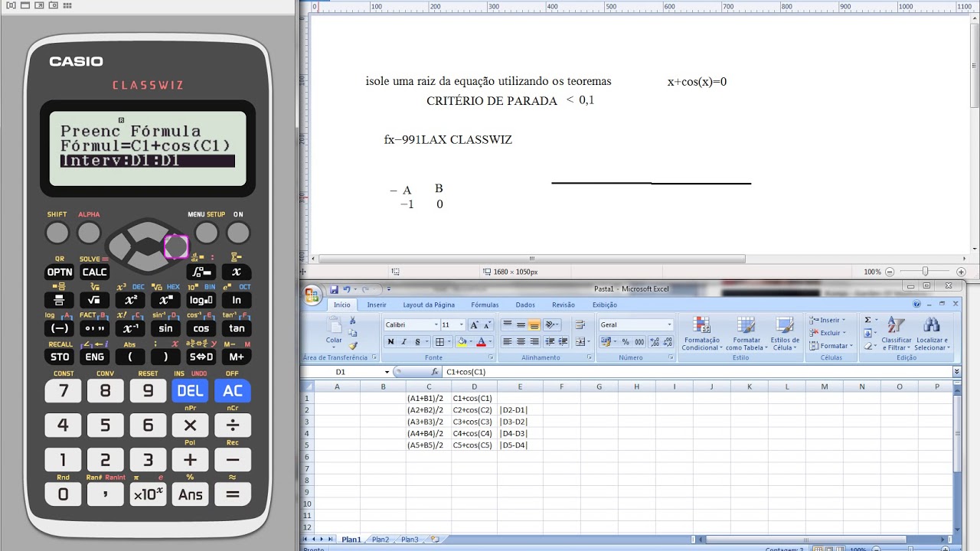Open the Calibri font name dropdown

(x=436, y=324)
